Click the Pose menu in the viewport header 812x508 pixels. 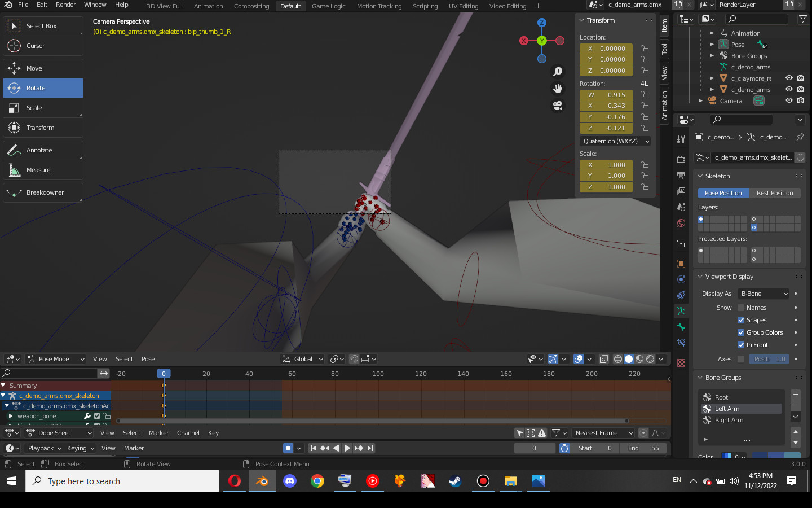(148, 358)
